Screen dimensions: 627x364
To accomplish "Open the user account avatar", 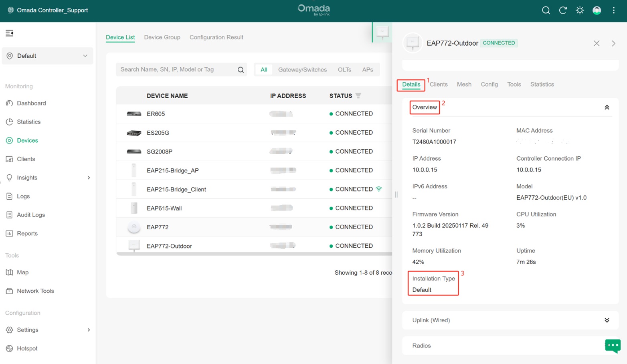I will [597, 10].
